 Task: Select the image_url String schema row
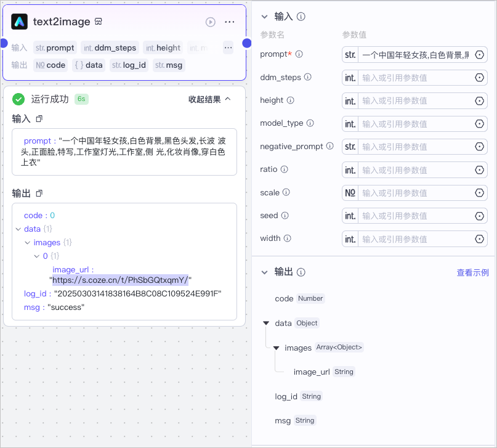click(323, 372)
